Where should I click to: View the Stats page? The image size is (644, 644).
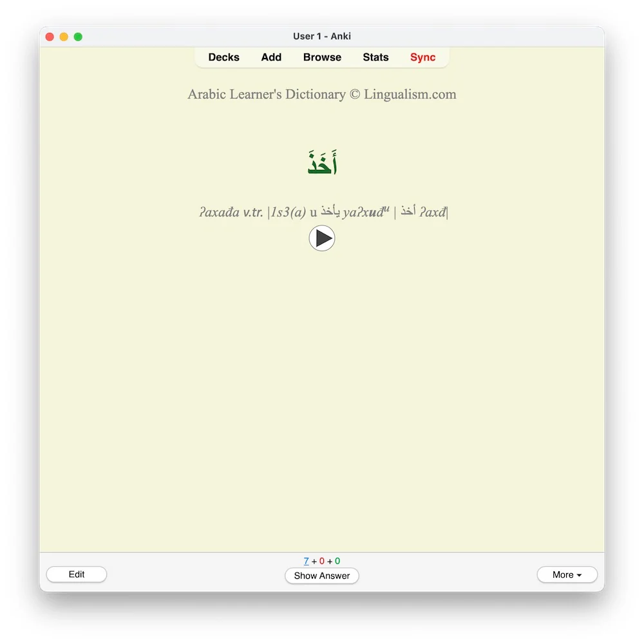[375, 57]
